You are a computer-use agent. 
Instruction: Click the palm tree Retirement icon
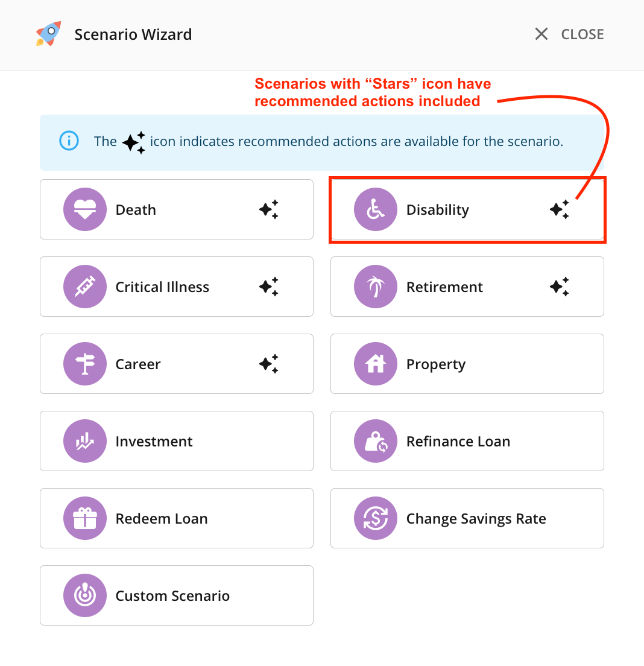point(376,287)
